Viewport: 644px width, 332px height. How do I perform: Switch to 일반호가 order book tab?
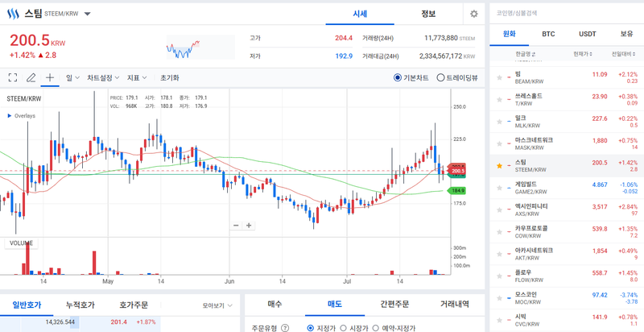27,305
